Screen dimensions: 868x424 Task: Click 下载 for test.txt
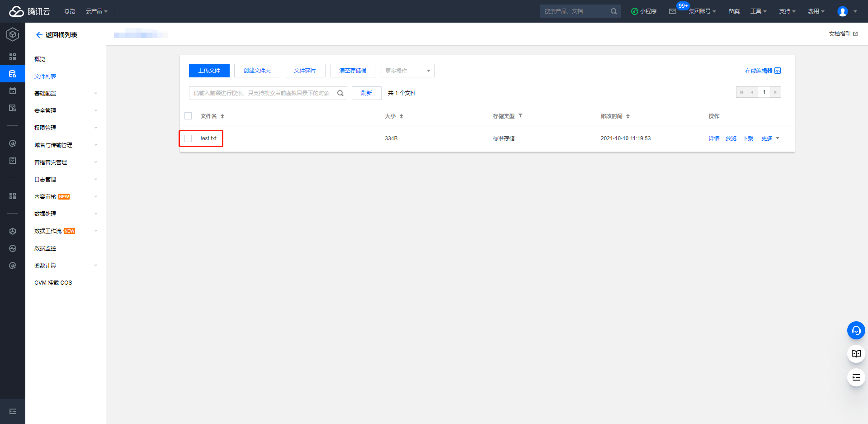(x=748, y=138)
